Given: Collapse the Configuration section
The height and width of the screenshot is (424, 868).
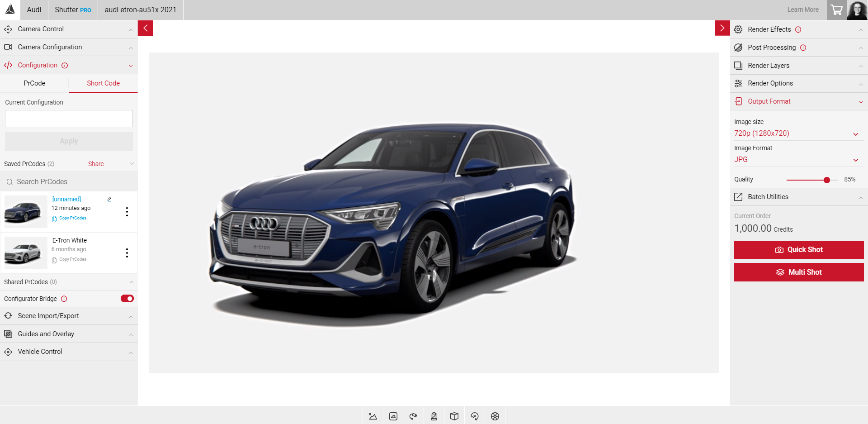Looking at the screenshot, I should [69, 65].
